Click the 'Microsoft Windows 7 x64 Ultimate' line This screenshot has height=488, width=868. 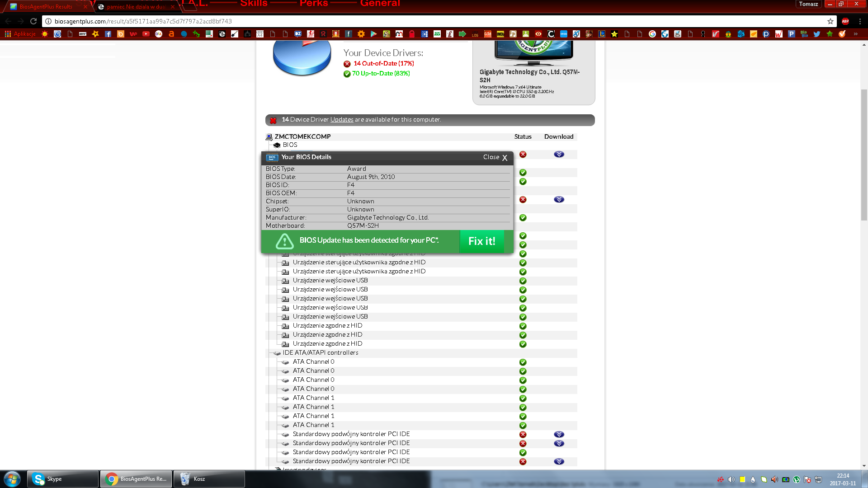point(510,87)
